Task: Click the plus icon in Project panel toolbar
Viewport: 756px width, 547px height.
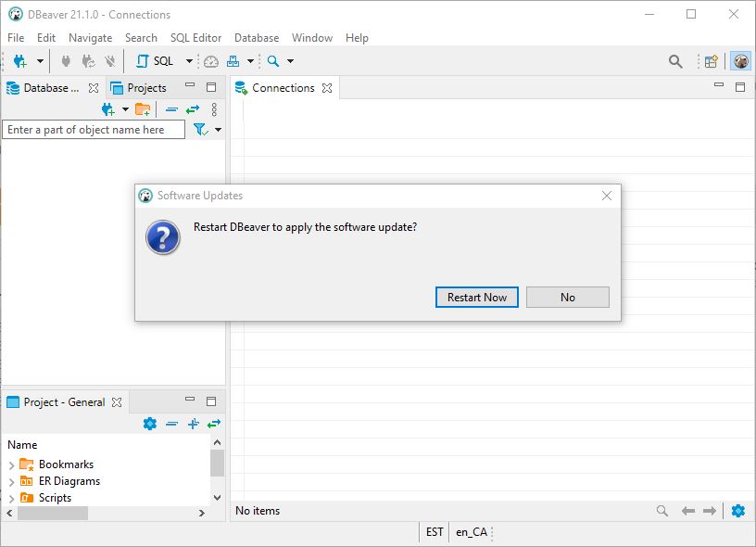Action: pyautogui.click(x=194, y=424)
